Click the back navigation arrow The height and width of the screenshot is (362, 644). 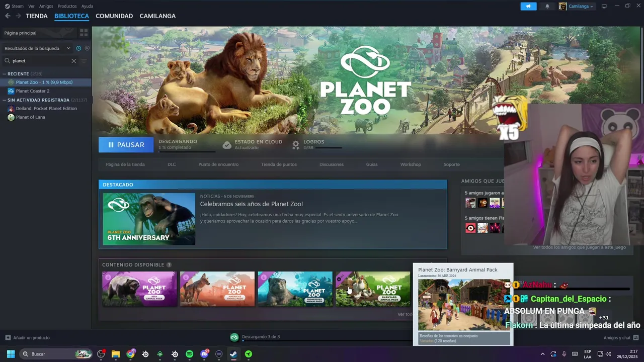click(x=8, y=16)
